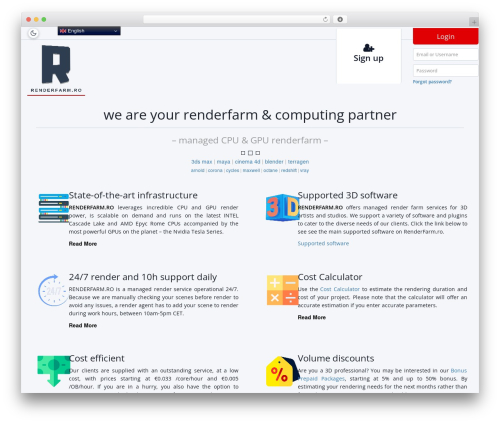Open the maxwell renderer link
This screenshot has width=500, height=423.
pyautogui.click(x=251, y=170)
